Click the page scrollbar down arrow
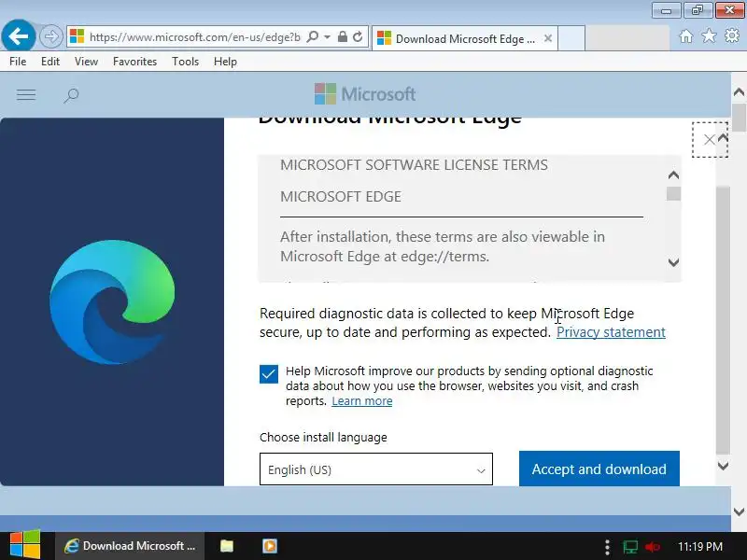Image resolution: width=747 pixels, height=560 pixels. pos(739,511)
